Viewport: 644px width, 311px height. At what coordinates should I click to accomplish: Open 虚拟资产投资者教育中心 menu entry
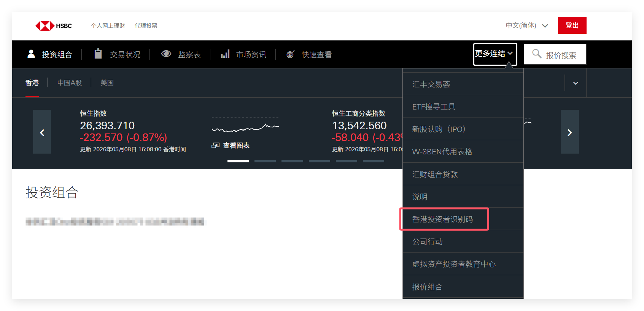click(x=463, y=264)
